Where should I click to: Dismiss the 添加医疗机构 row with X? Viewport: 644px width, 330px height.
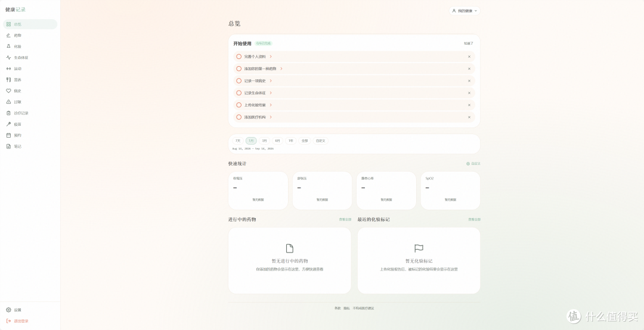(469, 117)
